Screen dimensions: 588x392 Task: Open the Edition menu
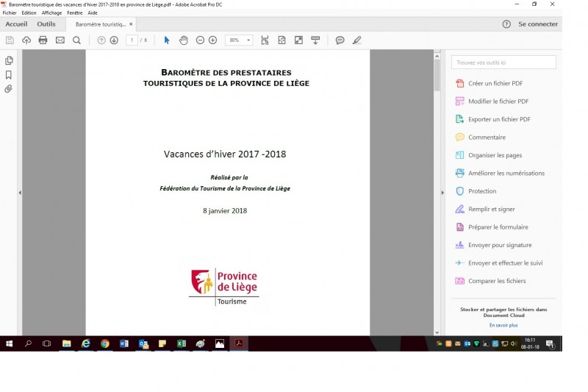tap(29, 13)
